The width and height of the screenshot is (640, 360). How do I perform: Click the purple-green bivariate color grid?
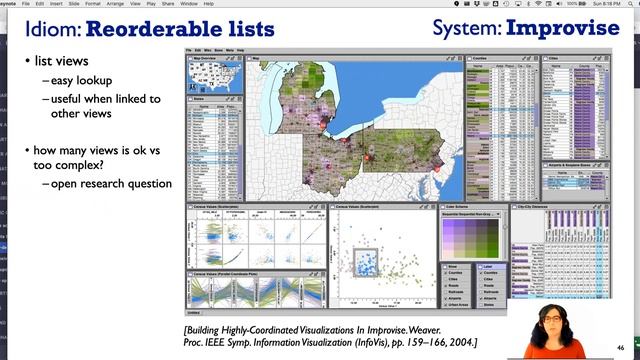click(471, 238)
